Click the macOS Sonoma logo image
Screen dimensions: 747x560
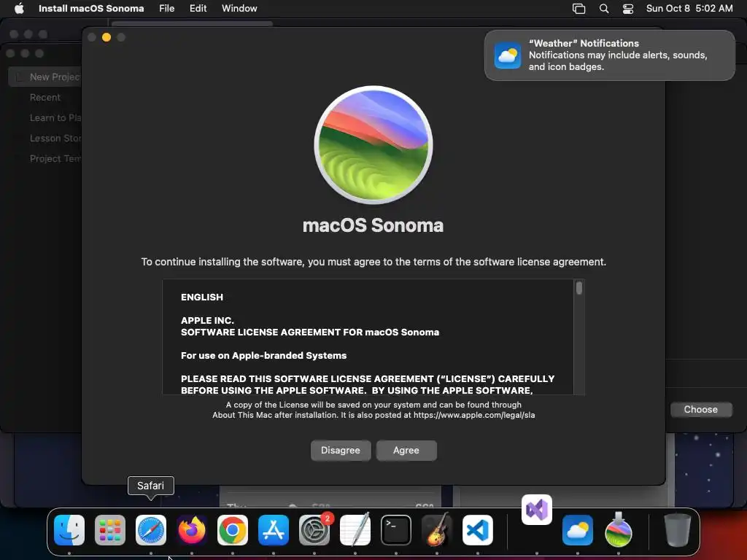point(373,145)
